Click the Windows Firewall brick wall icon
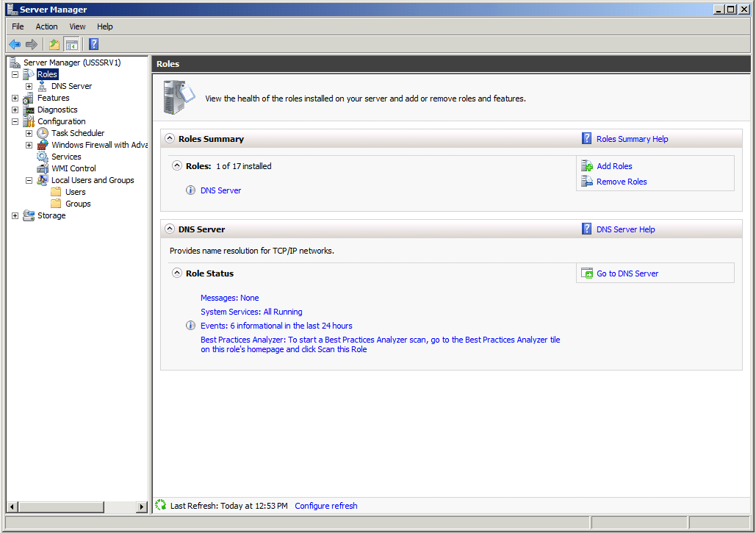This screenshot has width=756, height=533. click(43, 145)
